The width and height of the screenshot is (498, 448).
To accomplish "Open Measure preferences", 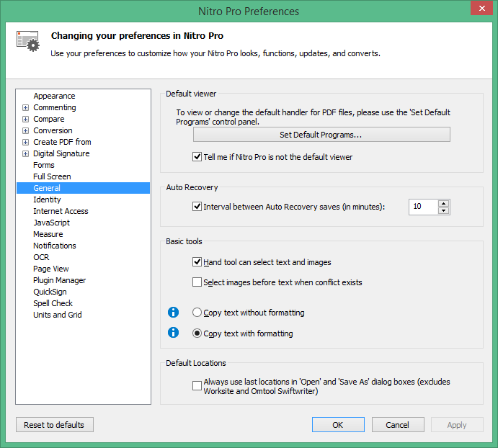I will pyautogui.click(x=48, y=234).
